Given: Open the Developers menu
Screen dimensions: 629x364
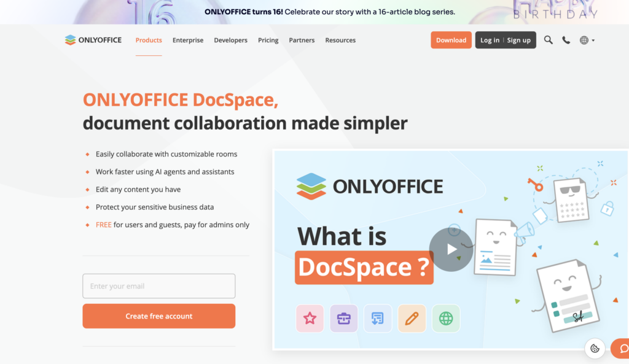Looking at the screenshot, I should pyautogui.click(x=231, y=40).
